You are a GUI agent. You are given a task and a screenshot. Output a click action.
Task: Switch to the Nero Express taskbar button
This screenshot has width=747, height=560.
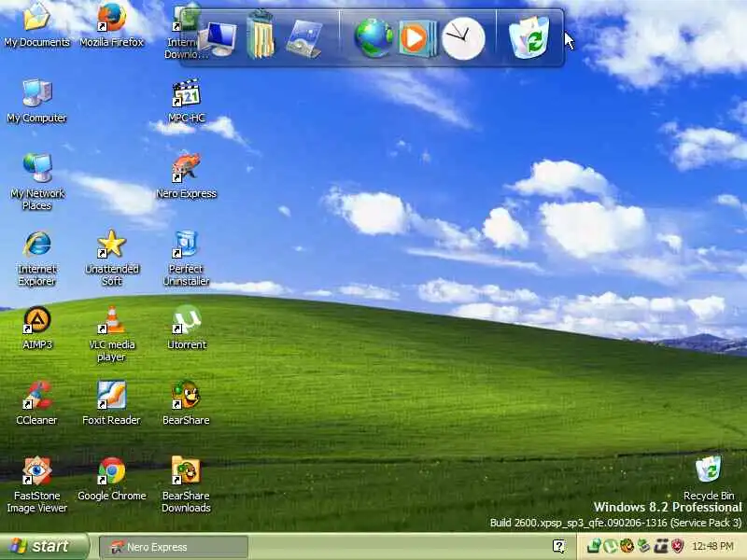click(x=174, y=547)
